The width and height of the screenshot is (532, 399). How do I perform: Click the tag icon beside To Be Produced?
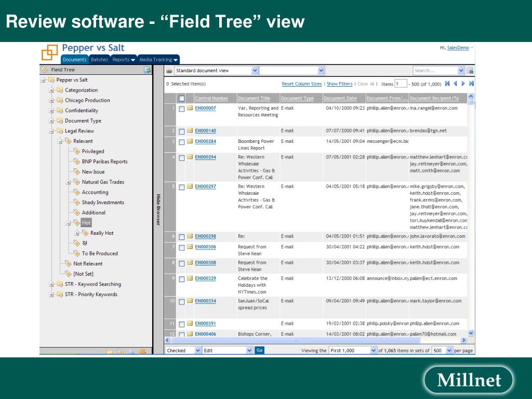click(x=77, y=253)
